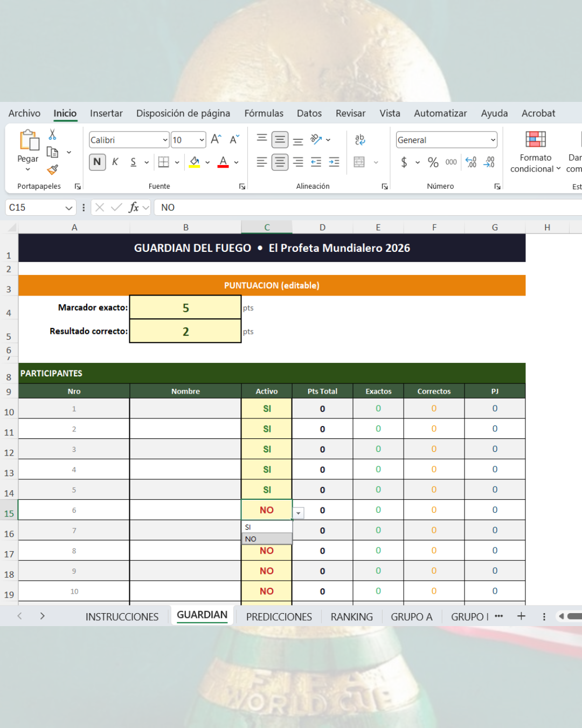Image resolution: width=582 pixels, height=728 pixels.
Task: Open the font size 10 dropdown
Action: 202,140
